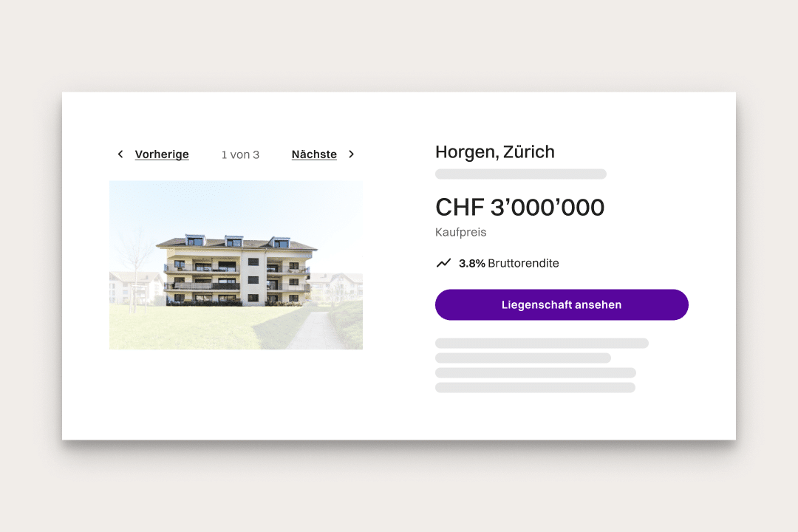
Task: Click the word Bruttorendite
Action: tap(523, 263)
